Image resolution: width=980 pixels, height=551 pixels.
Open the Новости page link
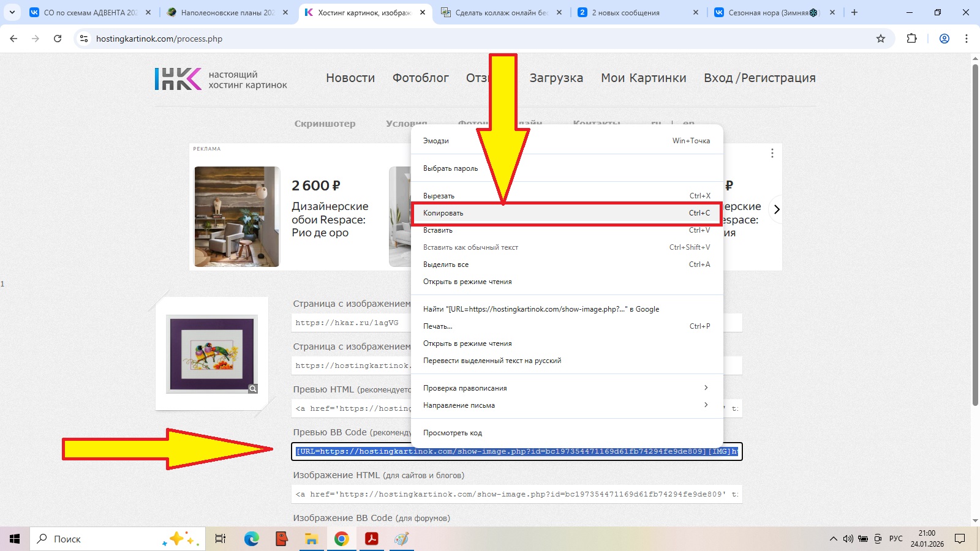pos(350,78)
